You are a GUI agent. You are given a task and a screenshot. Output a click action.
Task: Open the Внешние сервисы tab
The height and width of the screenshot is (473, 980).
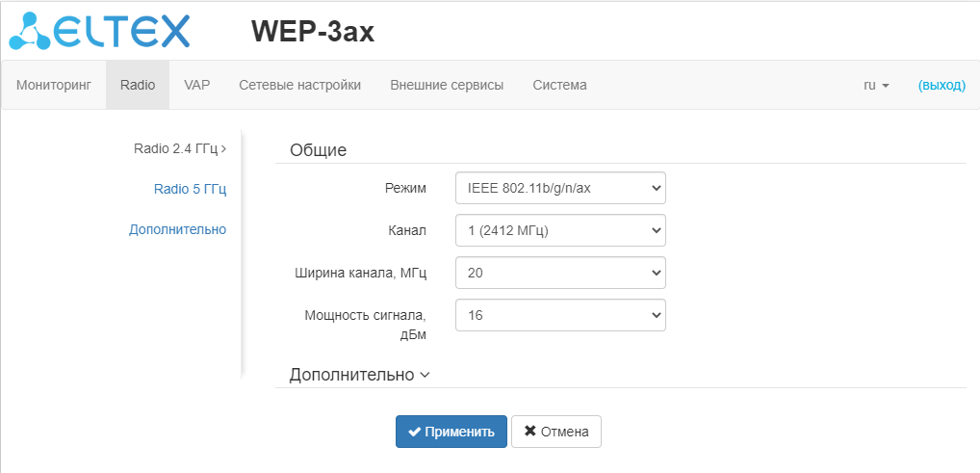pos(447,85)
